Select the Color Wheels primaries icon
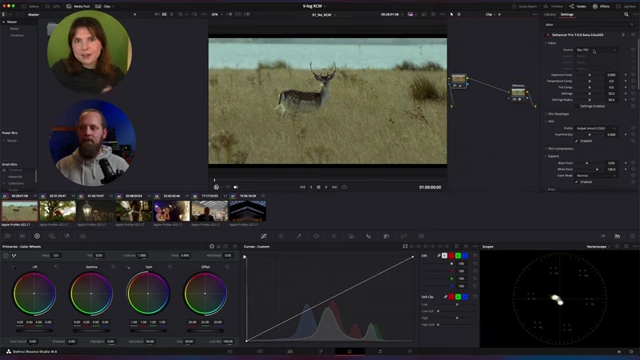 (37, 236)
